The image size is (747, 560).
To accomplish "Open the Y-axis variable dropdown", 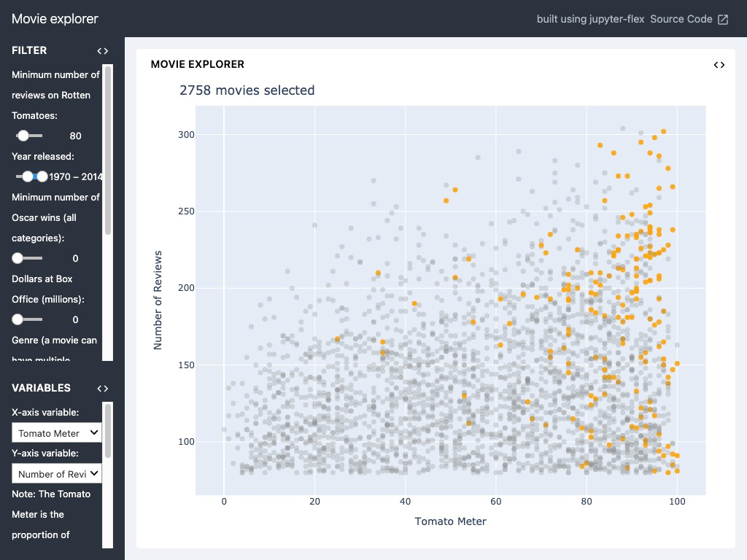I will tap(57, 474).
